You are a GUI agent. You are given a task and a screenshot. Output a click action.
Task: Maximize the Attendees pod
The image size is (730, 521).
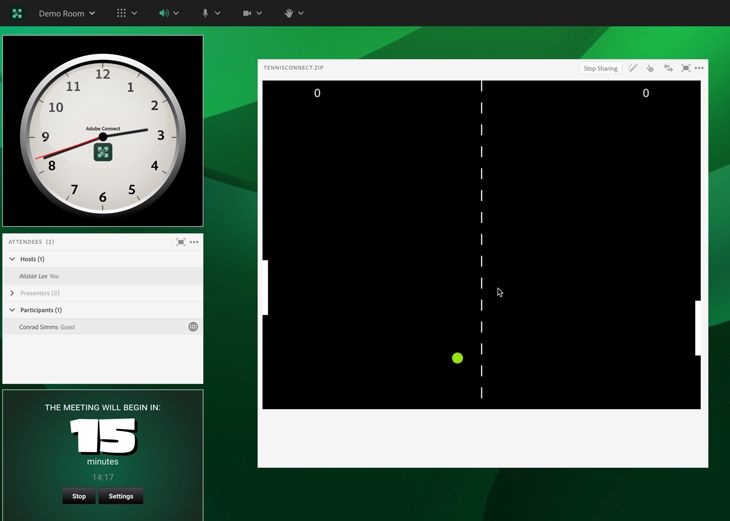coord(181,242)
